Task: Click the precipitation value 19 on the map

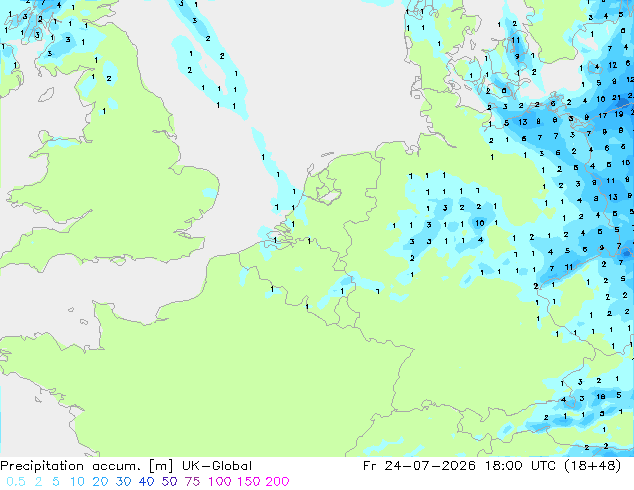Action: coord(619,114)
